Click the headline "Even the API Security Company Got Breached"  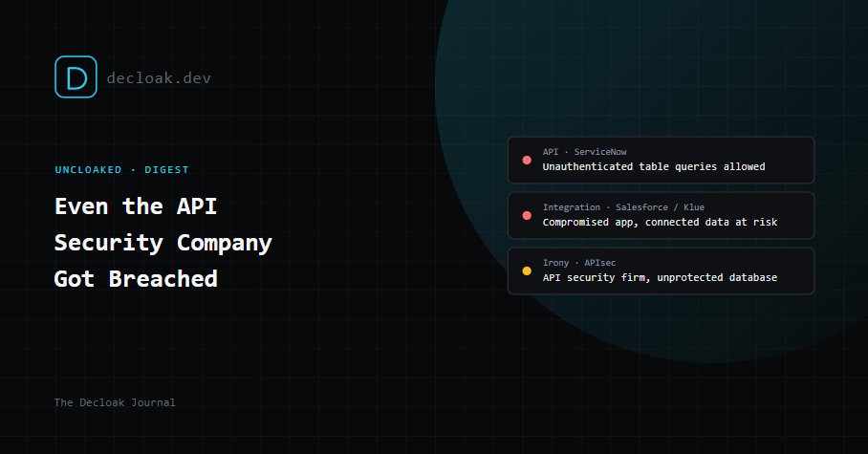tap(163, 243)
